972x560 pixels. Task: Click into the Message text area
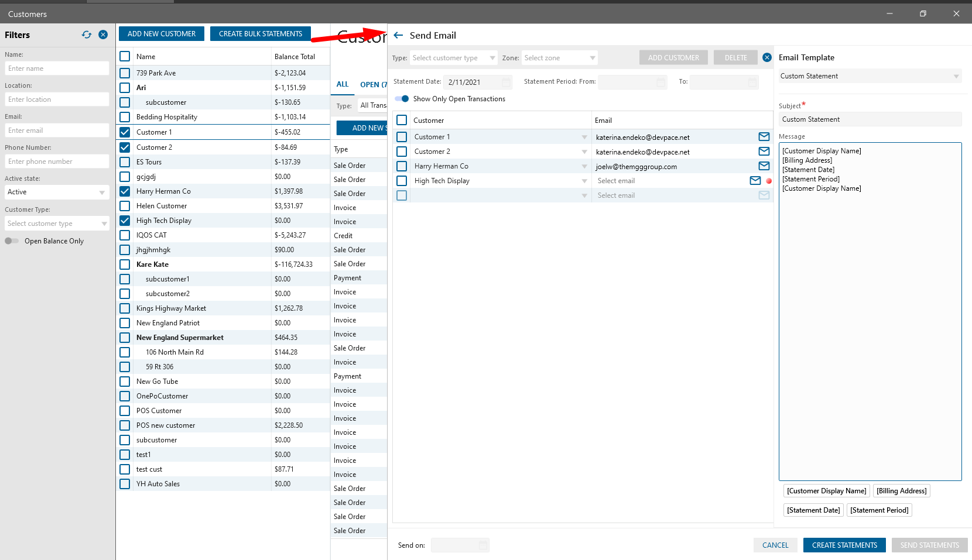tap(870, 311)
